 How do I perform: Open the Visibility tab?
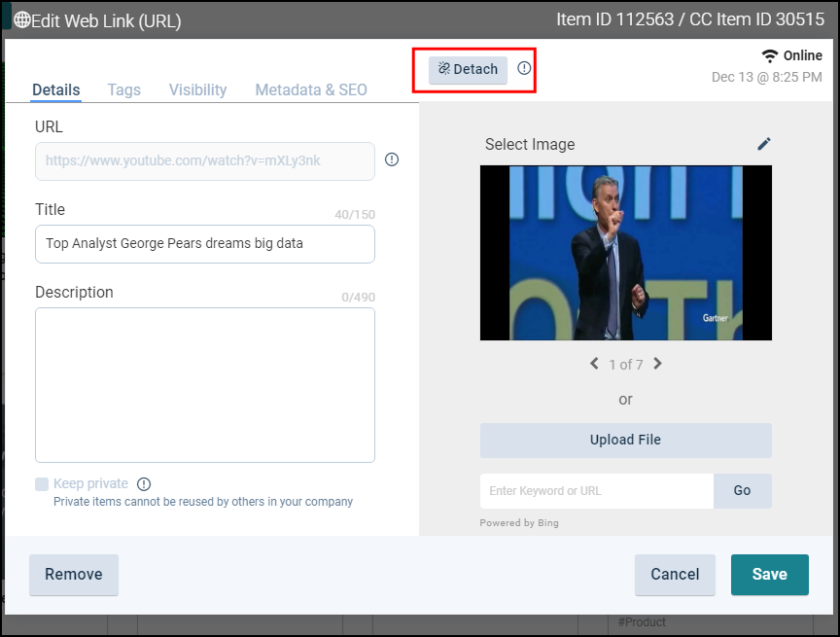197,89
